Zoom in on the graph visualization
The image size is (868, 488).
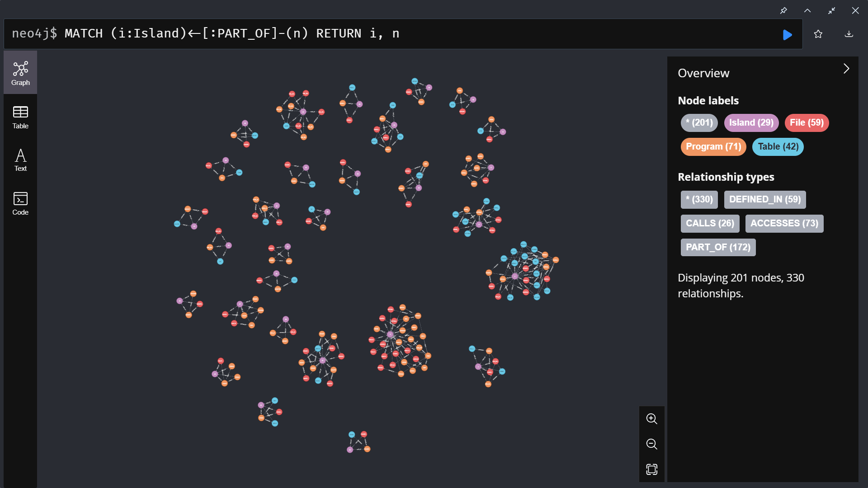(x=651, y=418)
